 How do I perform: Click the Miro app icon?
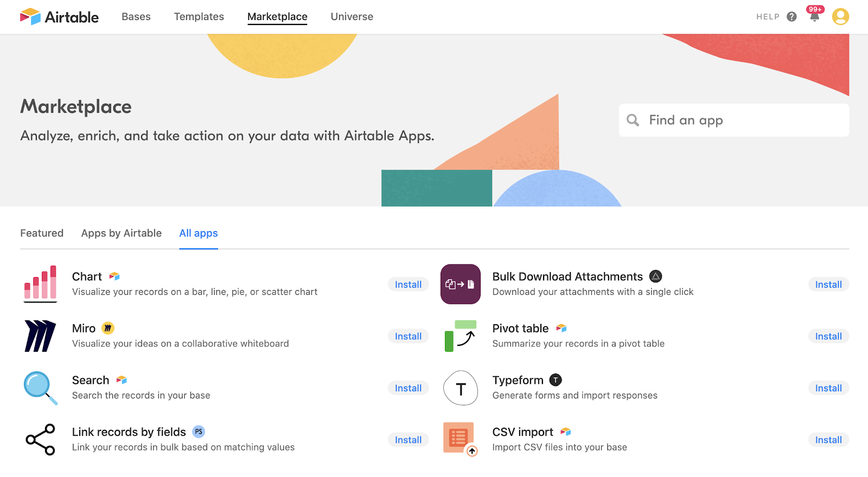(x=40, y=336)
